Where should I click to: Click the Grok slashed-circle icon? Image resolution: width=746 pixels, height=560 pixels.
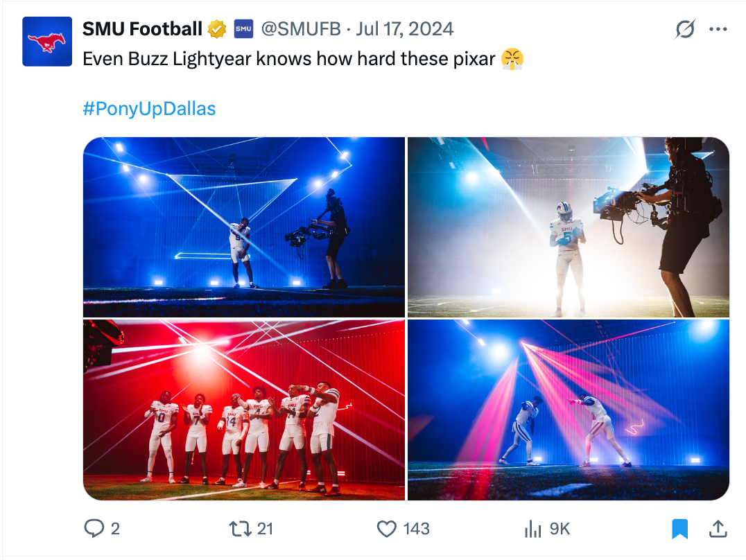[685, 29]
